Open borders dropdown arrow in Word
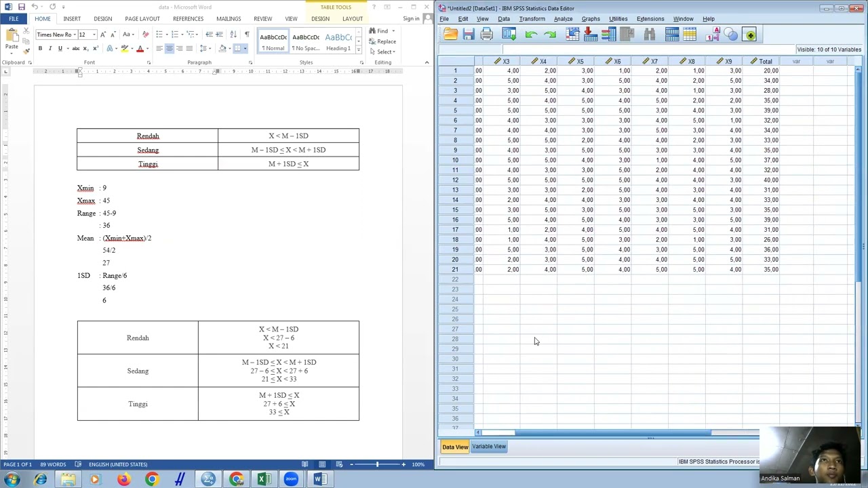Screen dimensions: 868x488 click(x=245, y=49)
